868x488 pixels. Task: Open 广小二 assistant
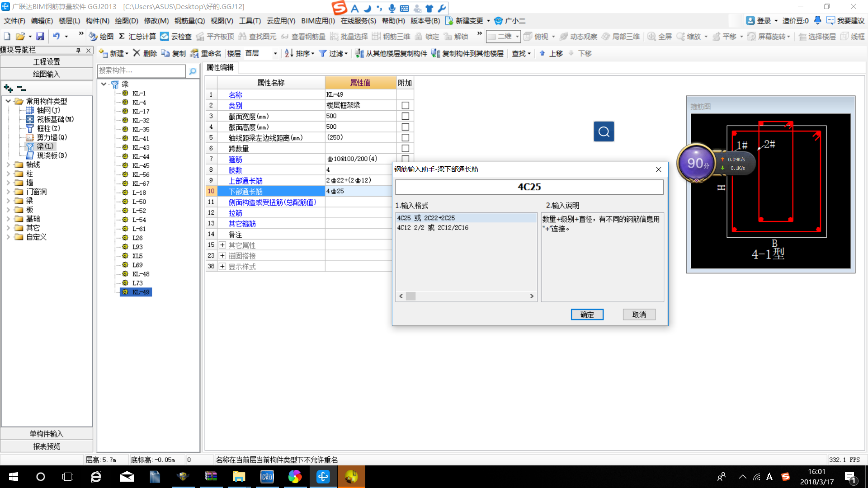tap(509, 21)
